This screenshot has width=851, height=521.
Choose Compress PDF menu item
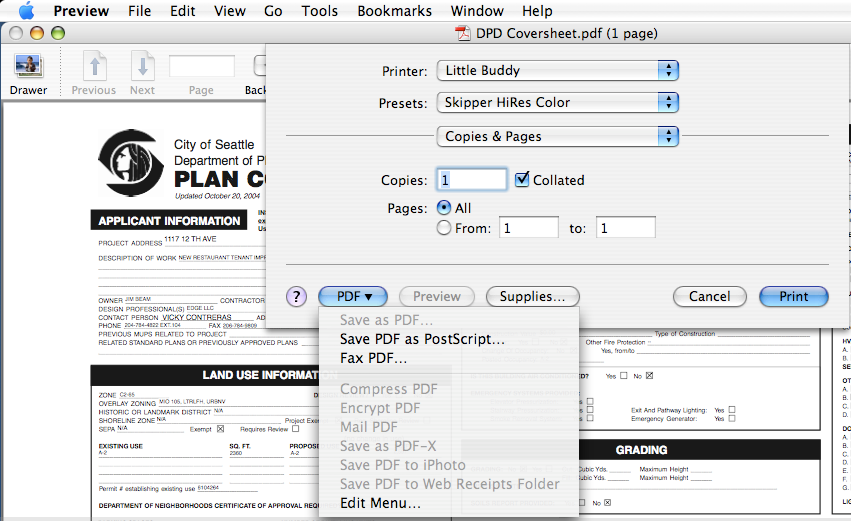[449, 389]
